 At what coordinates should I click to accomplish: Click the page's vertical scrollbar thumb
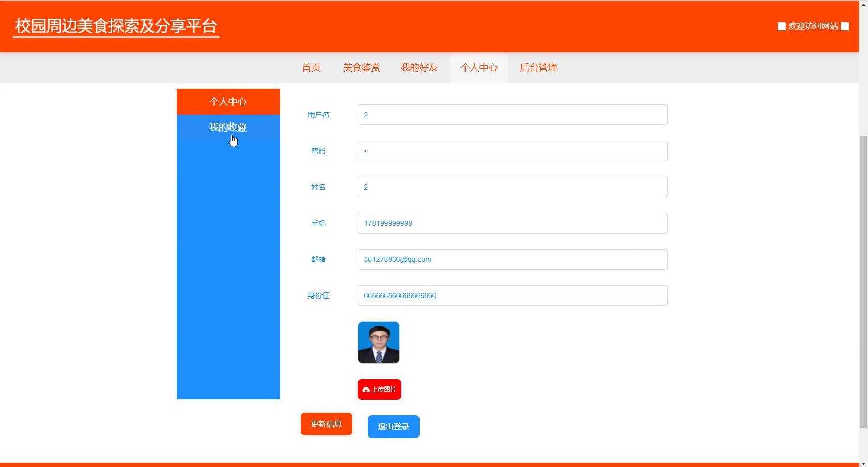coord(863,282)
